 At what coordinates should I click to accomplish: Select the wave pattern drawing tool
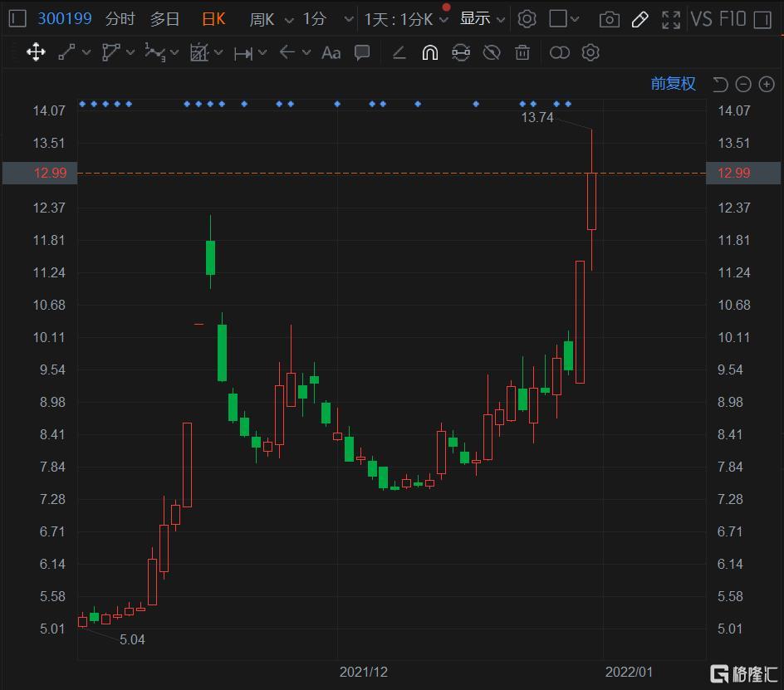[x=154, y=52]
